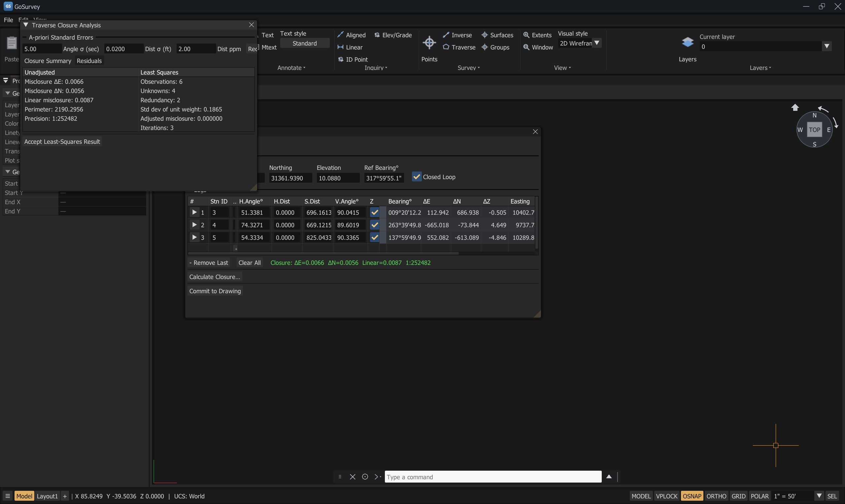The height and width of the screenshot is (504, 845).
Task: Activate the Linear dimension tool
Action: coord(350,47)
